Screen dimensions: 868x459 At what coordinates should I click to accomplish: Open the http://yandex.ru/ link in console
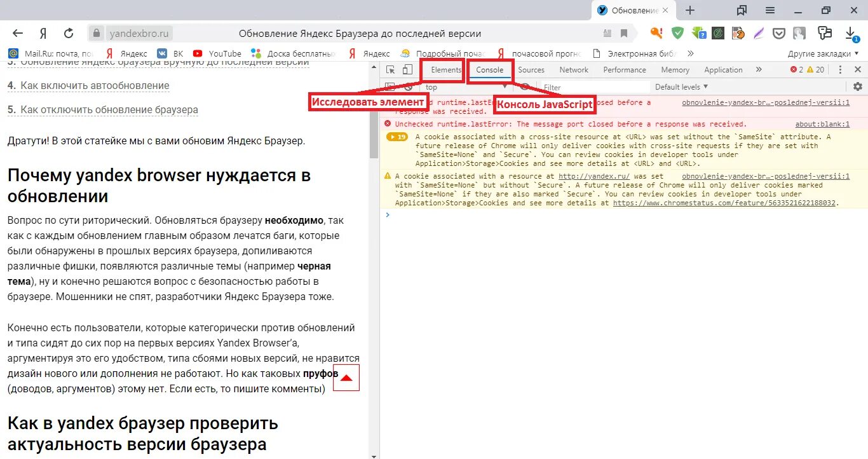click(x=593, y=176)
